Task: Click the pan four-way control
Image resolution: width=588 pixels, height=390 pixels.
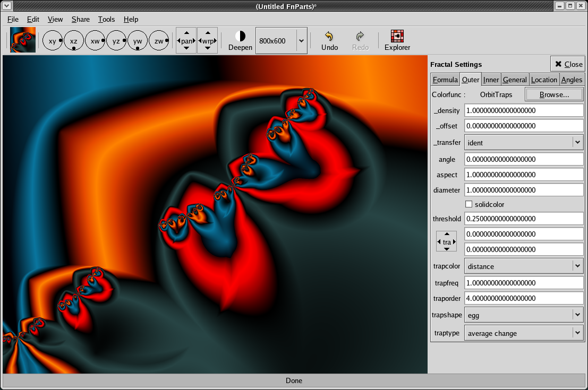Action: 186,41
